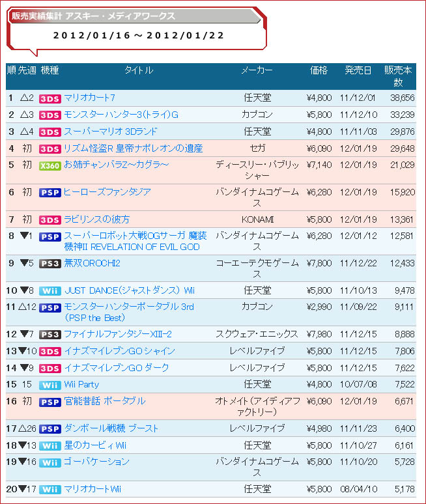This screenshot has height=504, width=426.
Task: Open イナズマイレブンGO ダーク link
Action: tap(117, 368)
